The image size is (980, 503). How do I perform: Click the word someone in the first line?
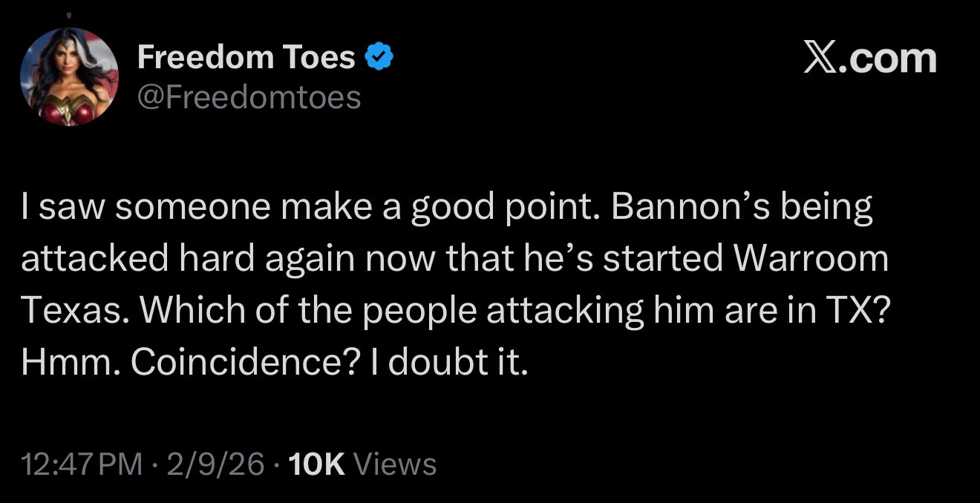(195, 208)
